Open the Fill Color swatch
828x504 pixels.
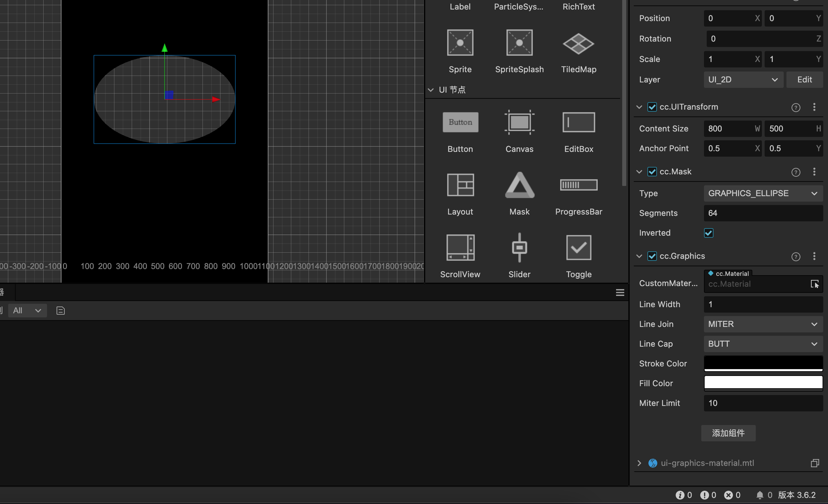[763, 383]
